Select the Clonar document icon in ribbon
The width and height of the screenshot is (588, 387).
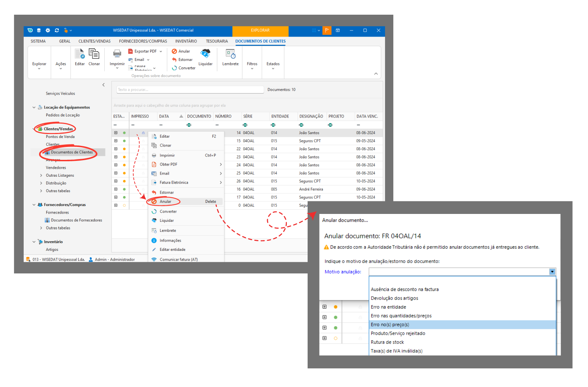pyautogui.click(x=94, y=54)
